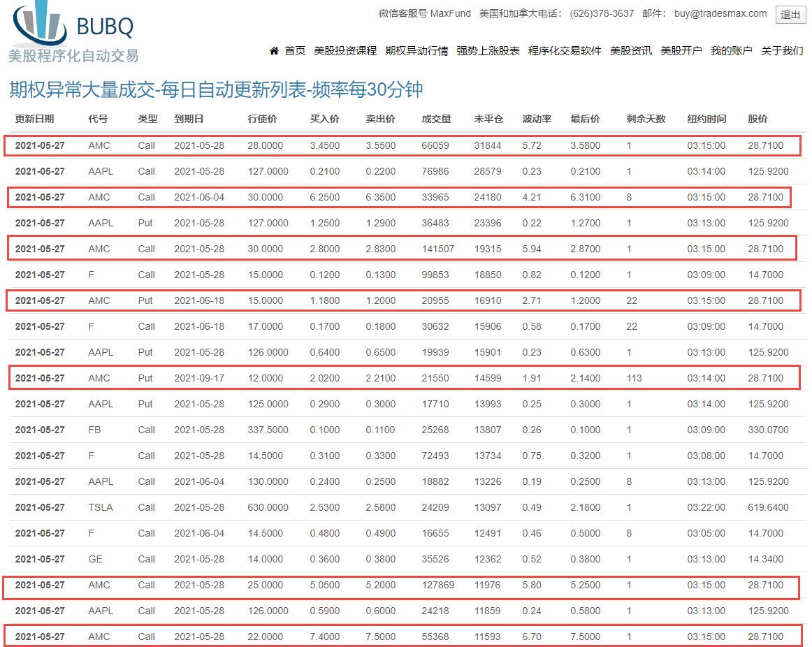Click the 卖出价 column header
This screenshot has height=647, width=812.
click(x=381, y=119)
